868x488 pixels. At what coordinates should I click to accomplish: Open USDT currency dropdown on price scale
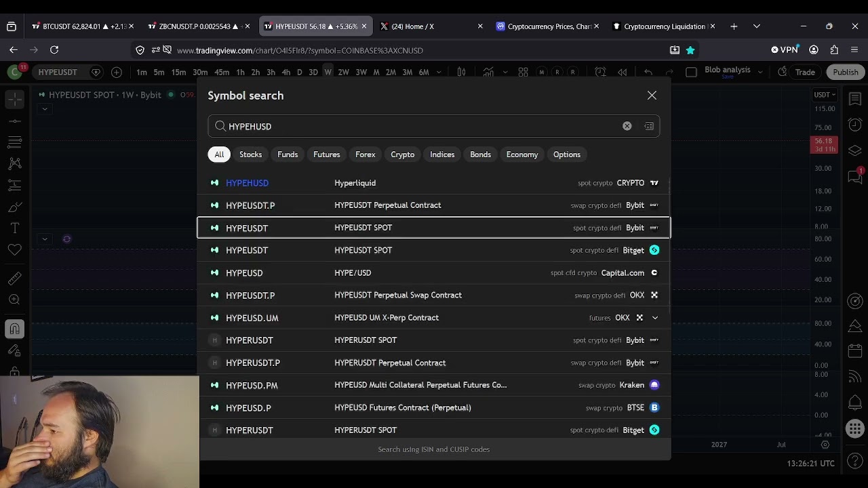[824, 95]
